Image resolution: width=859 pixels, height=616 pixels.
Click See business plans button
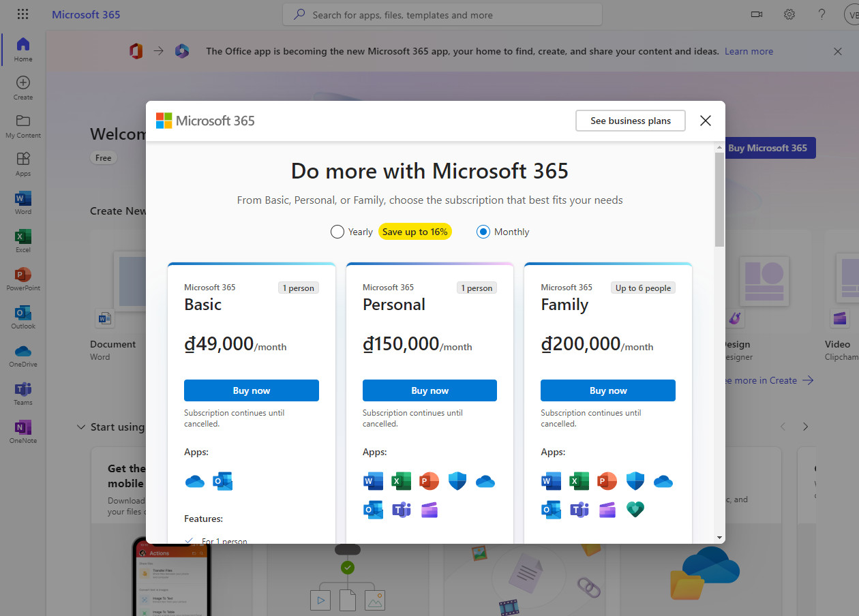click(631, 121)
